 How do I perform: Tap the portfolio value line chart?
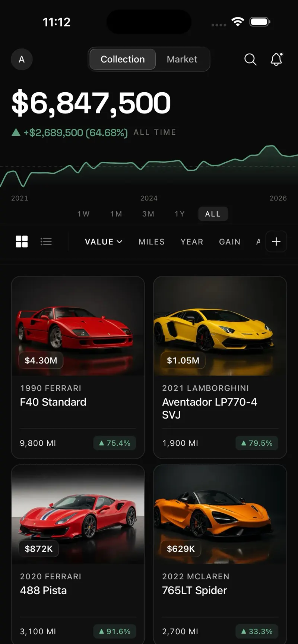pyautogui.click(x=149, y=166)
